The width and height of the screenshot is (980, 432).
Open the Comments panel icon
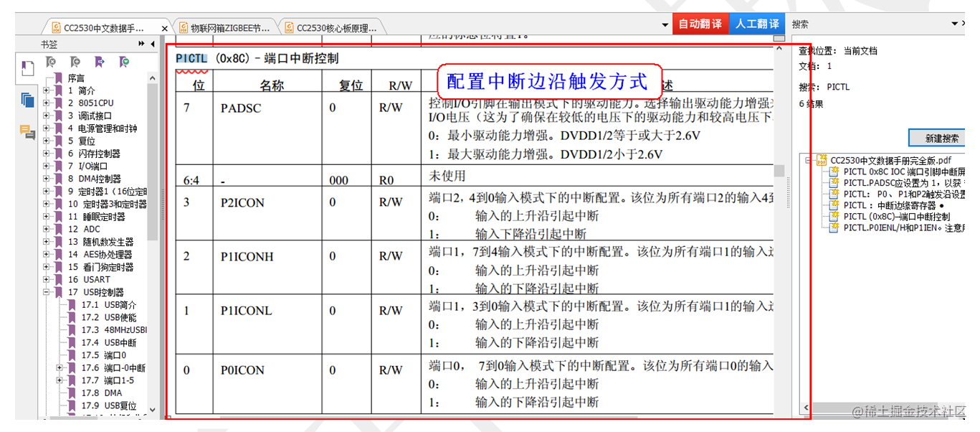pos(27,131)
